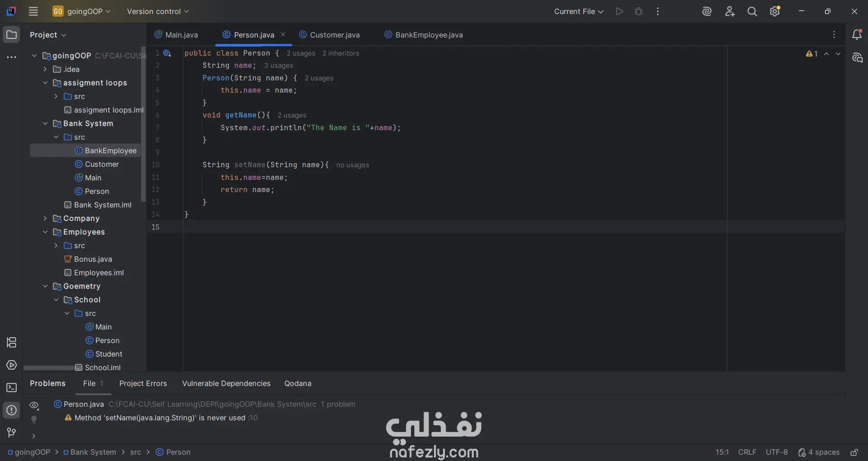Close the Person.java tab
868x461 pixels.
283,34
